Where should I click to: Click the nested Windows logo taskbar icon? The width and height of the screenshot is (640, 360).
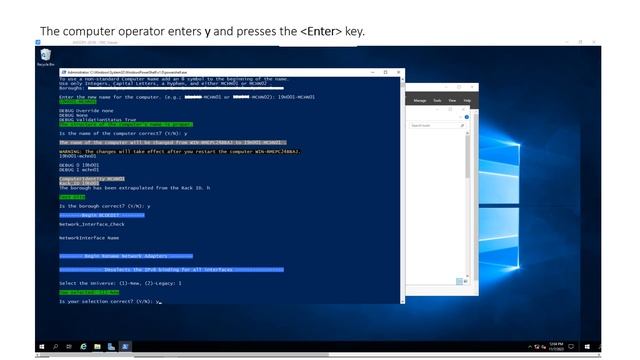587,347
